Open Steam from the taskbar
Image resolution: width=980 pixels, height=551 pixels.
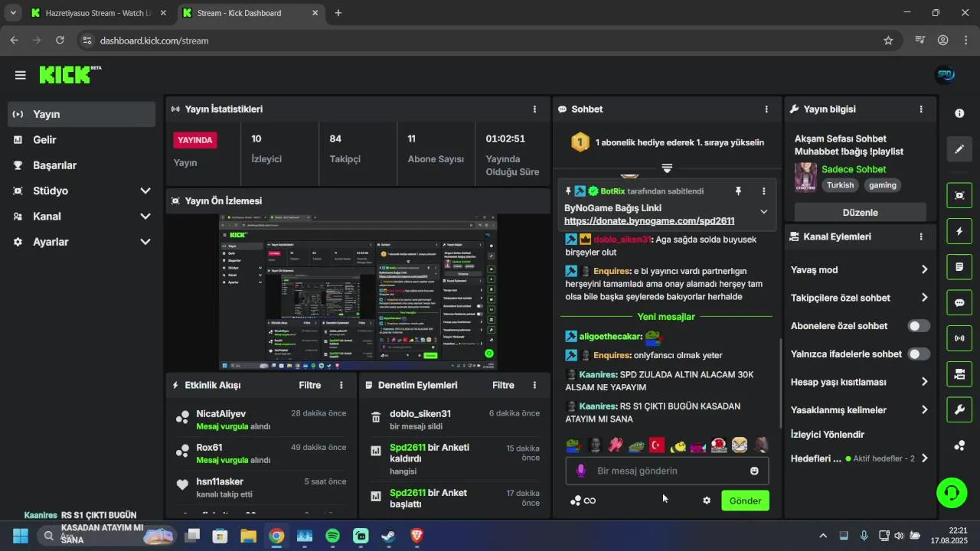click(x=389, y=536)
